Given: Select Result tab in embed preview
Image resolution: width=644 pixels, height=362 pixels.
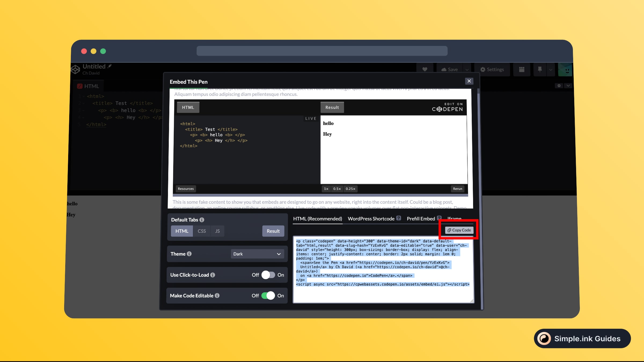Looking at the screenshot, I should pos(332,107).
